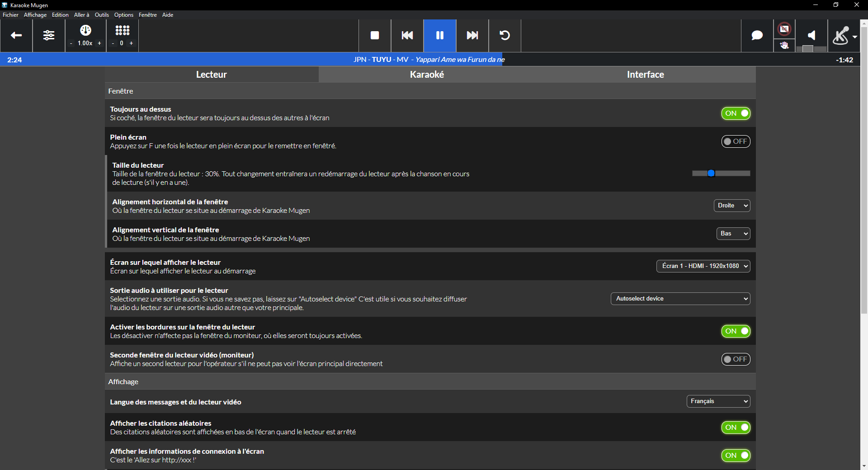Seek in the blue song progress bar
This screenshot has height=470, width=868.
430,60
